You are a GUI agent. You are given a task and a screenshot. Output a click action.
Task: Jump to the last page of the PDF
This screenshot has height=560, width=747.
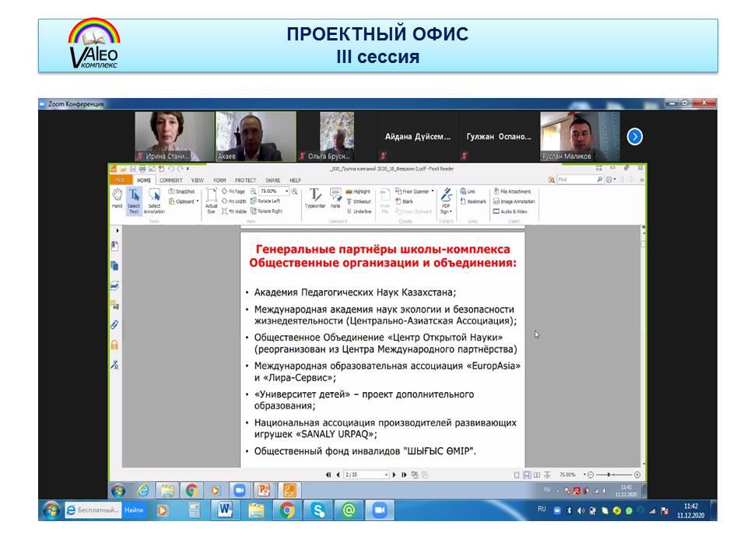click(x=404, y=474)
